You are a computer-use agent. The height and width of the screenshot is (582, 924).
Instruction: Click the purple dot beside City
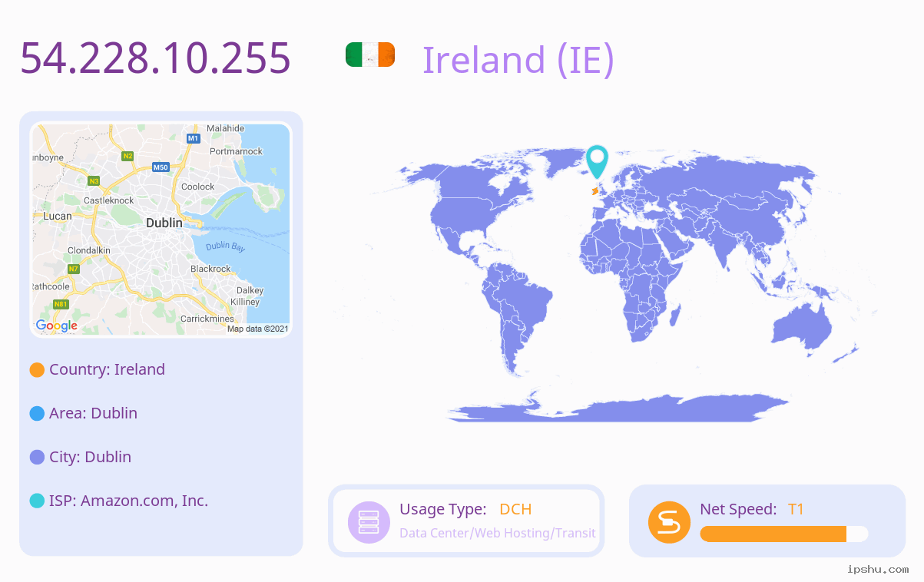37,457
